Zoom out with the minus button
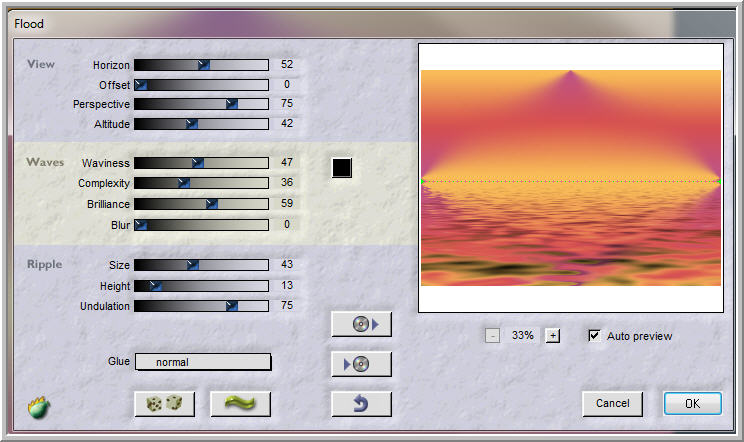Screen dimensions: 744x442 point(493,336)
